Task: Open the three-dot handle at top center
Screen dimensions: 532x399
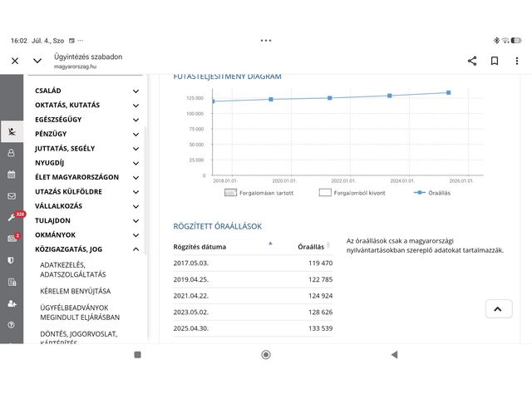Action: point(266,41)
